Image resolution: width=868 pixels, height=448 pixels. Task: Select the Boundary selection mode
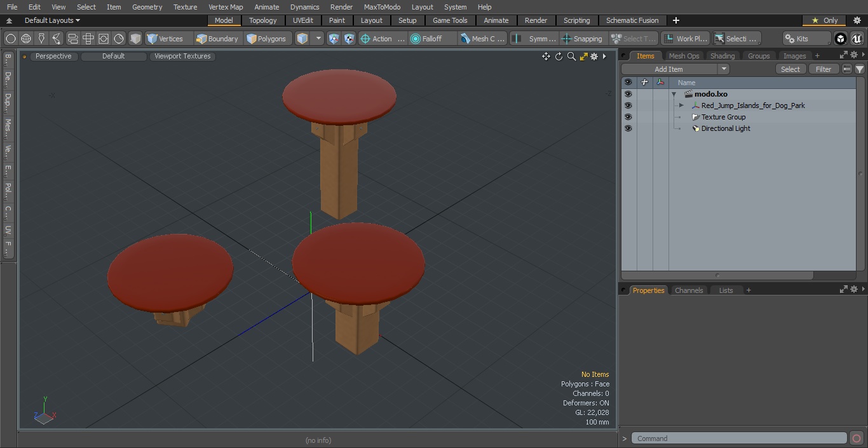[x=217, y=39]
